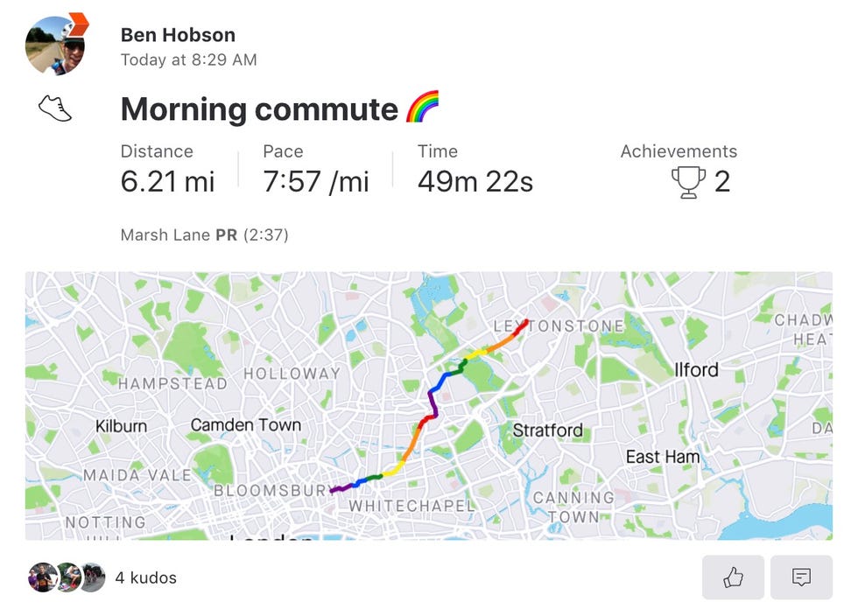View the 4 kudos list
The height and width of the screenshot is (616, 858).
point(145,577)
